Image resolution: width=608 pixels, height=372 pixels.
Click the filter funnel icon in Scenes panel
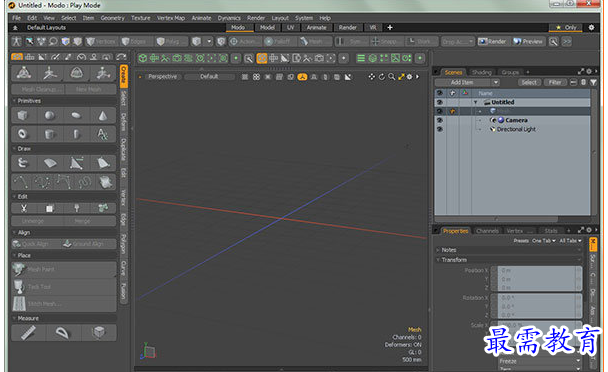tap(593, 82)
